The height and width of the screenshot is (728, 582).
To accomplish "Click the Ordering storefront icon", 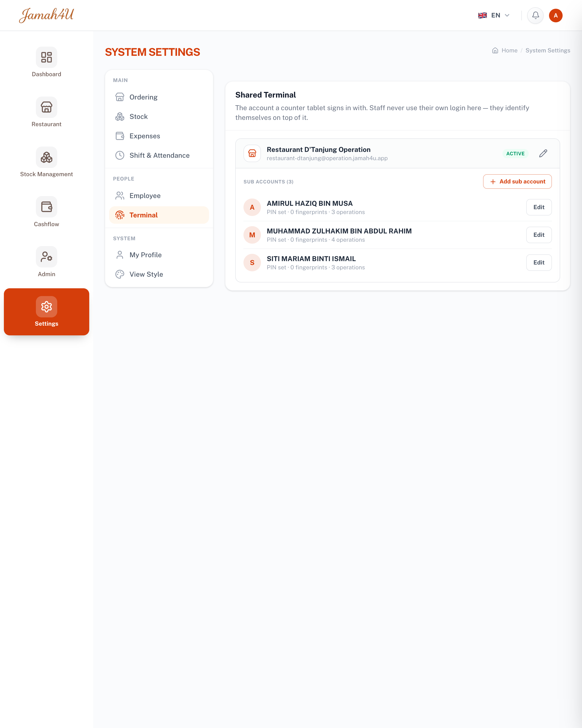I will [x=120, y=97].
